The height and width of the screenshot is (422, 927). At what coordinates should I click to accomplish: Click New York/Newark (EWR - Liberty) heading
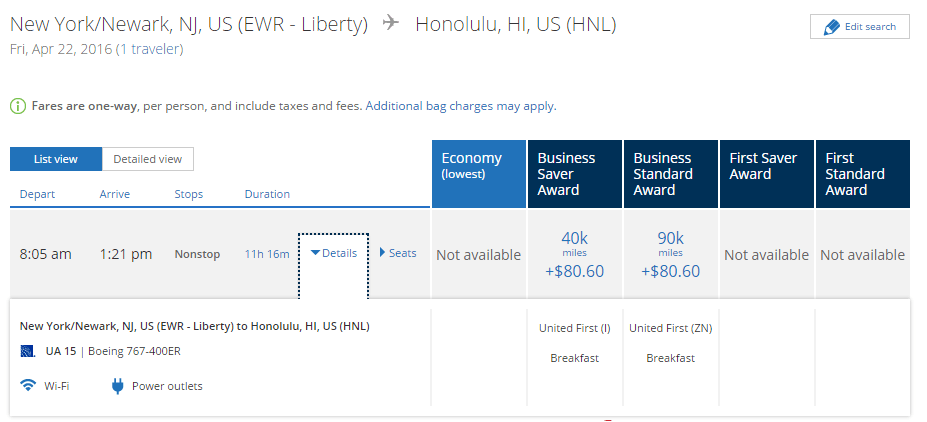[x=189, y=24]
